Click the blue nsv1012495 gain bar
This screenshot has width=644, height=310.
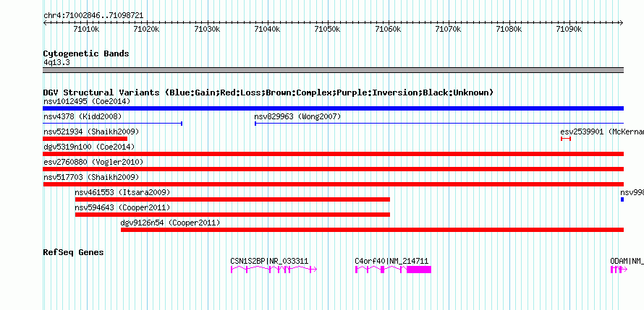[333, 108]
